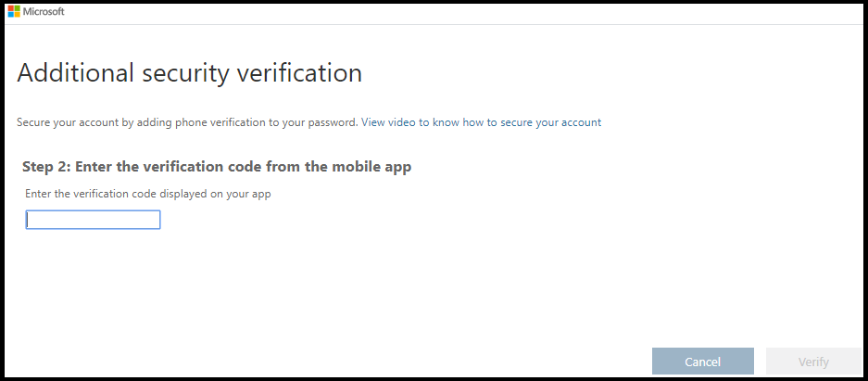Click the Verify button

(x=813, y=362)
